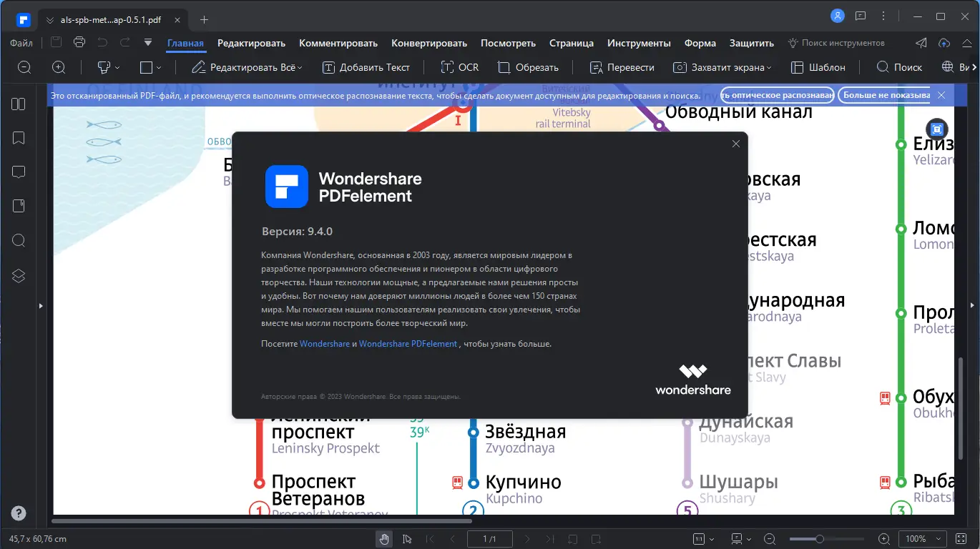Switch to the Главная tab
Viewport: 980px width, 549px height.
[186, 43]
